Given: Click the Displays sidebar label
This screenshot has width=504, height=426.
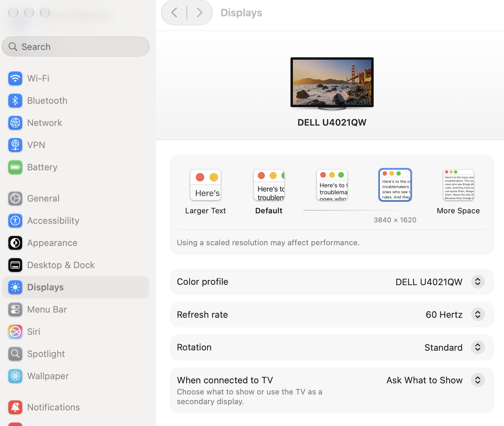Looking at the screenshot, I should 45,287.
